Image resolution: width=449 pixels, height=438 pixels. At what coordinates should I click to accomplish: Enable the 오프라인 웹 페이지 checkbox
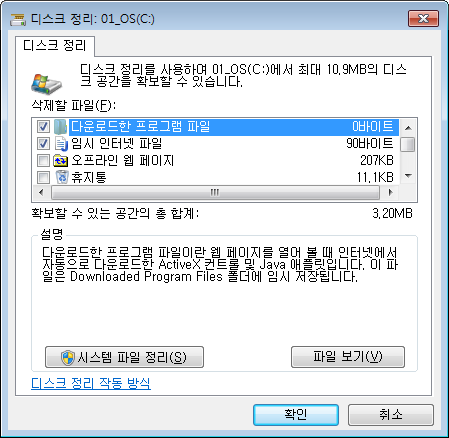click(43, 161)
